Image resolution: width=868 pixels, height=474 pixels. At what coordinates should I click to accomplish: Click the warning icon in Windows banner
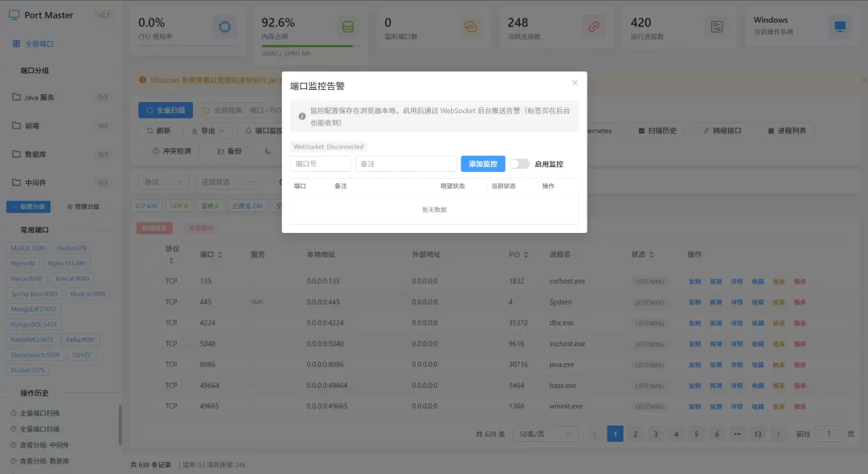point(142,80)
